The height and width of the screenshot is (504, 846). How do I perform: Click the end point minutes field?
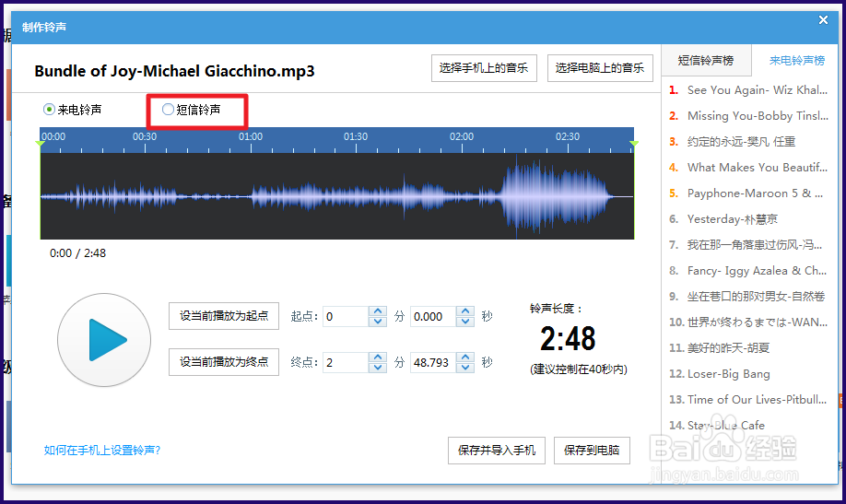point(346,362)
